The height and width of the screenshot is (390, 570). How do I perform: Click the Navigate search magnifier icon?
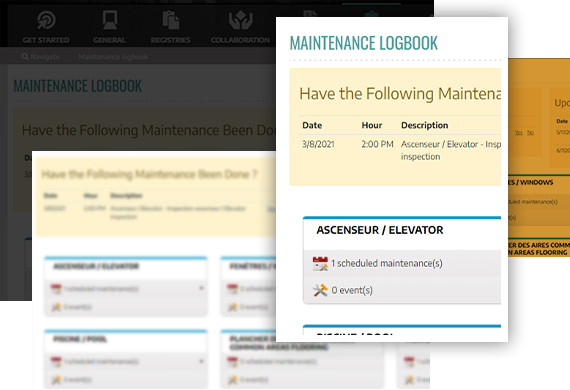pyautogui.click(x=25, y=57)
